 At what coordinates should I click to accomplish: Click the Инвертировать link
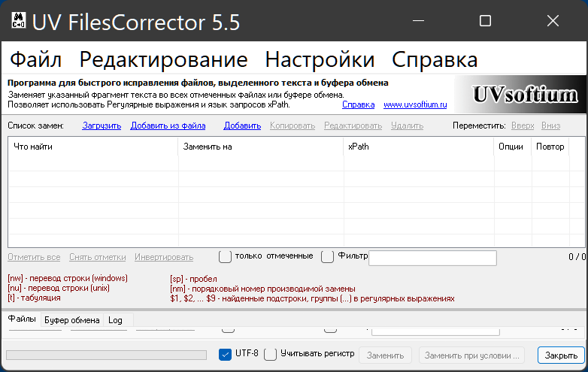[164, 257]
